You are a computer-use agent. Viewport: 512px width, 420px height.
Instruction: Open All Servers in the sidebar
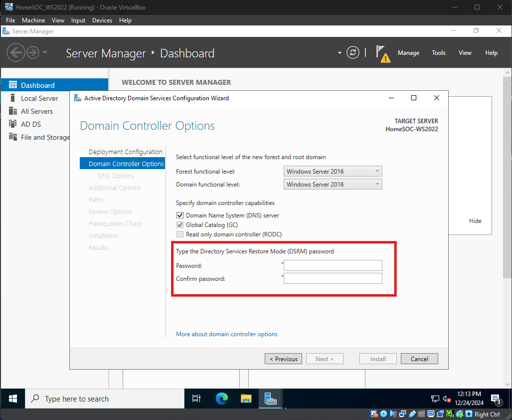[36, 111]
